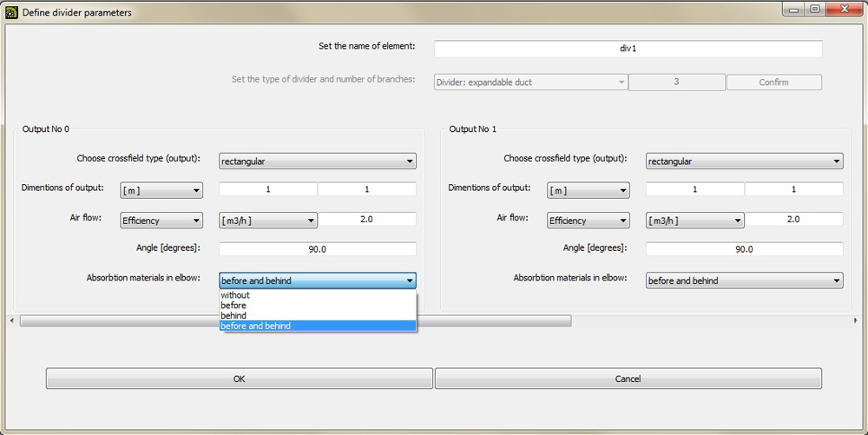Click Output No 1 second dimension field

794,189
